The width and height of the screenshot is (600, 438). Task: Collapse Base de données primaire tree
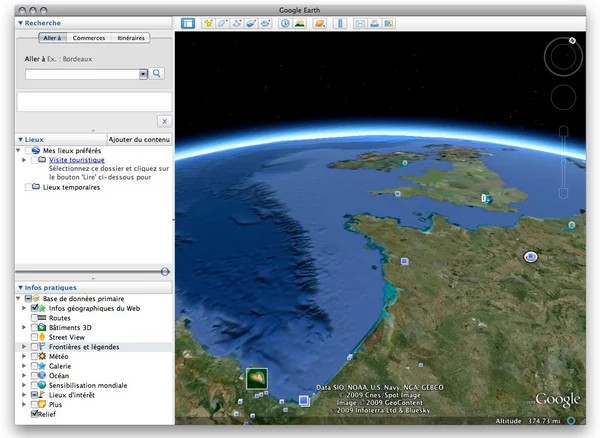(x=18, y=298)
